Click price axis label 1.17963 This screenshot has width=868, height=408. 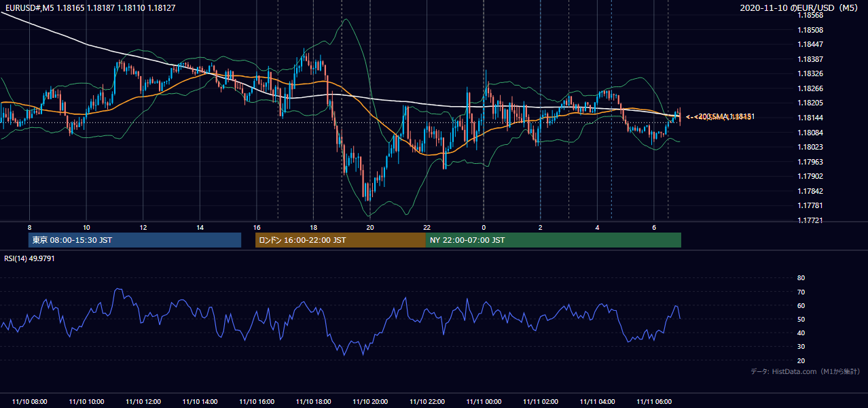point(810,162)
